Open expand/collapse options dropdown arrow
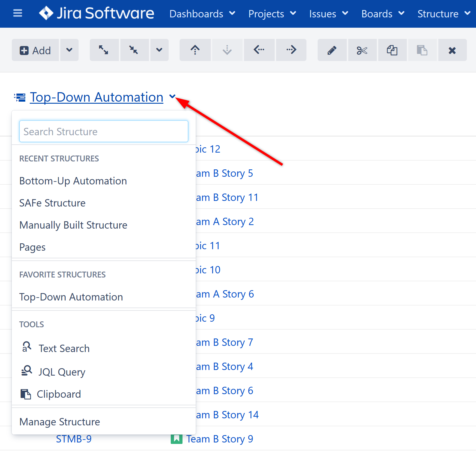 click(159, 50)
